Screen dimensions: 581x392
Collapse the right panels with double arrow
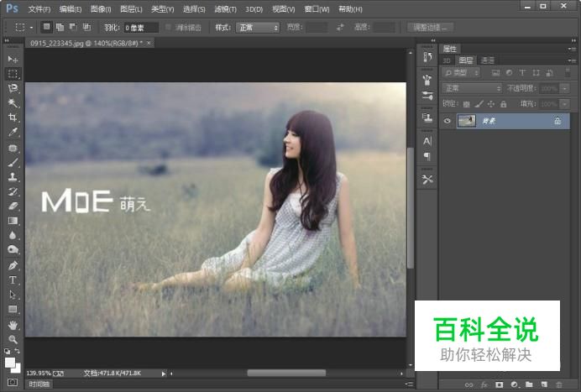pyautogui.click(x=573, y=40)
